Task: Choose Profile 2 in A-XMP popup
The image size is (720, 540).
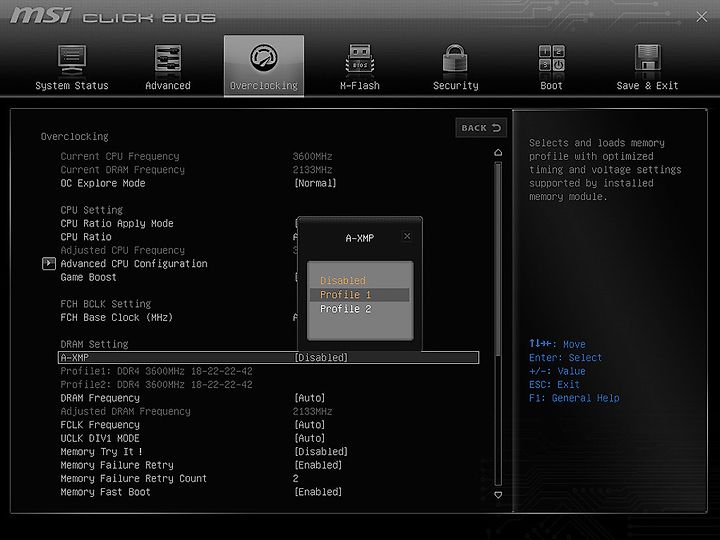Action: coord(345,309)
